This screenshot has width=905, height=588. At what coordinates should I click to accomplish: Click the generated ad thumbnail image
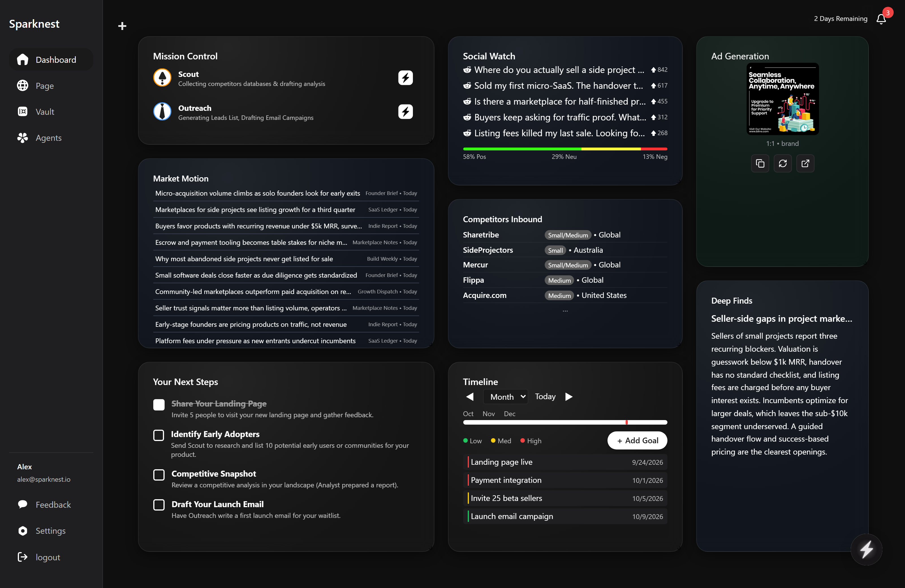[783, 99]
